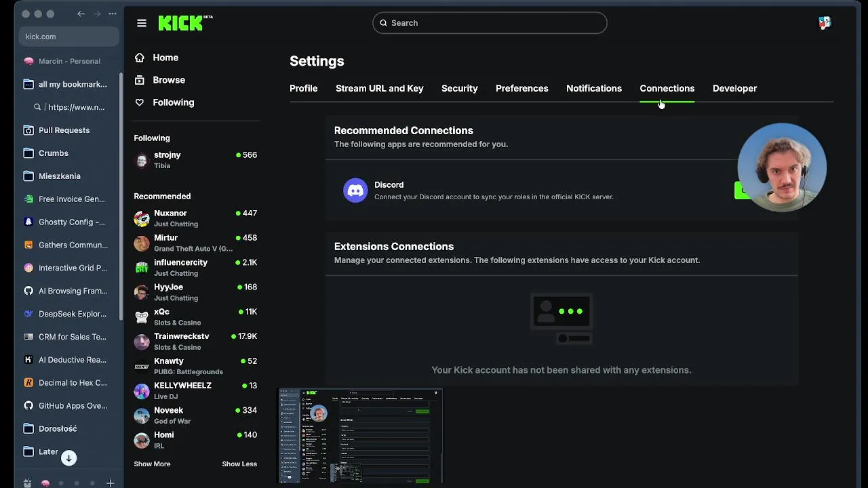The image size is (868, 488).
Task: Click xQc's channel avatar
Action: (x=142, y=317)
